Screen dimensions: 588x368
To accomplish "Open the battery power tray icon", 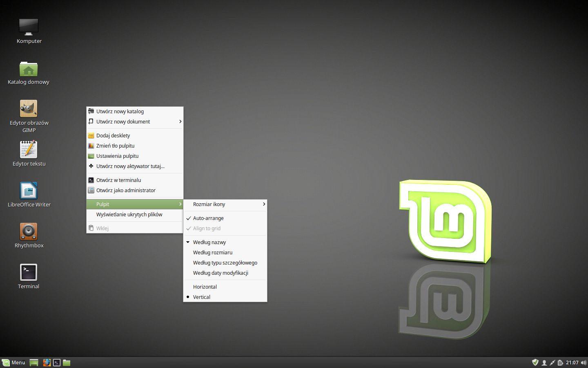I will click(x=560, y=363).
